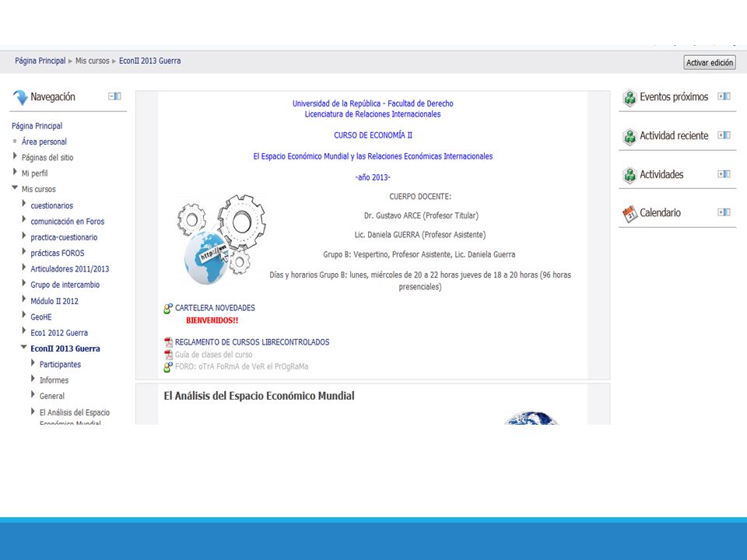
Task: Open Informes in navigation
Action: [x=54, y=380]
